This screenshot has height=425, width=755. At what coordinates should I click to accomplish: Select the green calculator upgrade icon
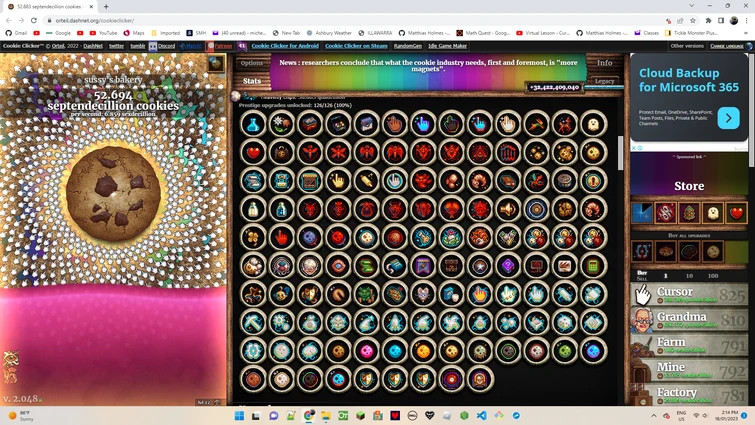pos(593,266)
